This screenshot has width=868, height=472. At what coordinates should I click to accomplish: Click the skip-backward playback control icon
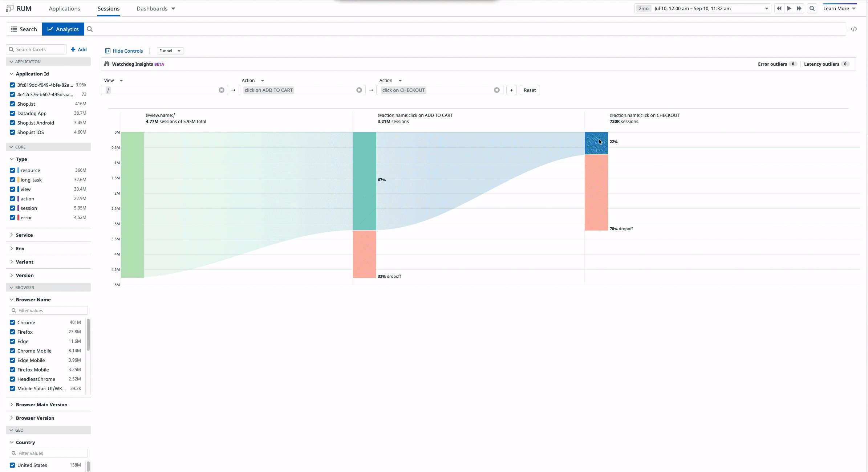779,8
